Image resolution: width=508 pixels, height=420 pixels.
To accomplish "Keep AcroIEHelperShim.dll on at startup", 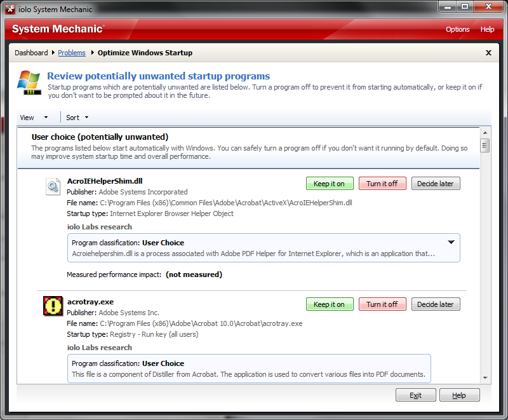I will pos(329,184).
